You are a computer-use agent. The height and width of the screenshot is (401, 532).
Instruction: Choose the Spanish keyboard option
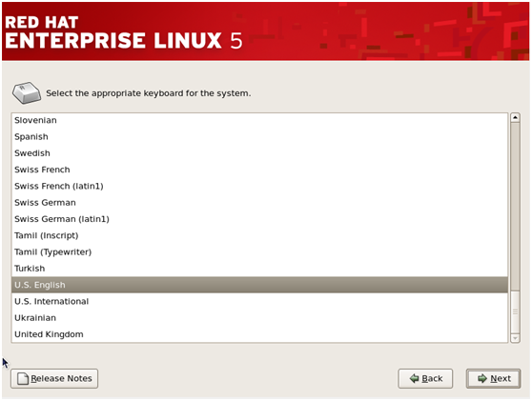coord(259,136)
